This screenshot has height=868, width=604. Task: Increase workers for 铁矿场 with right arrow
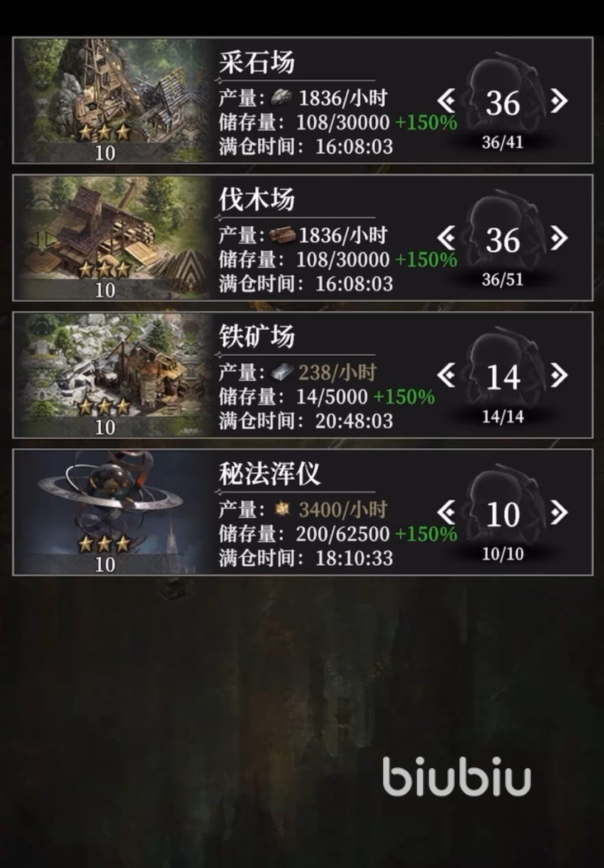559,376
